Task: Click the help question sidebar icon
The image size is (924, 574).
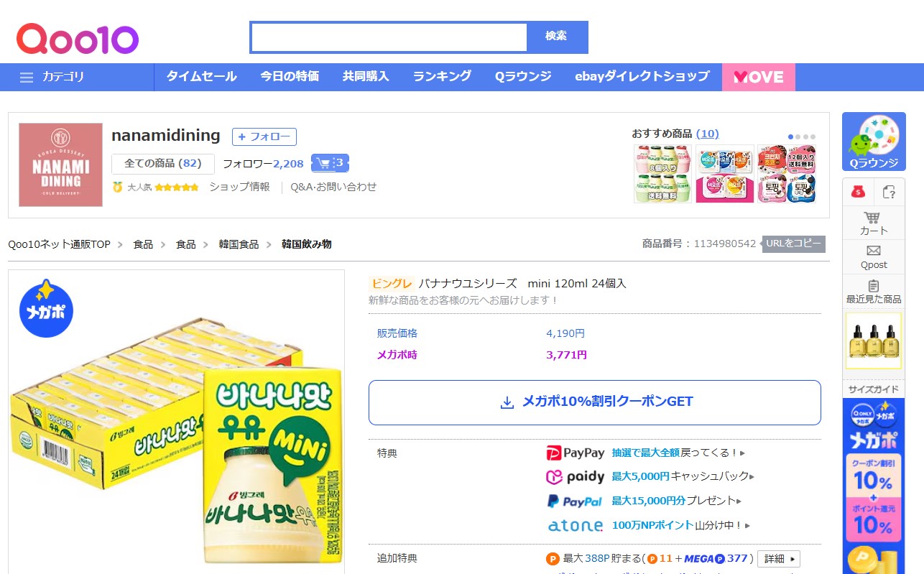Action: point(890,191)
